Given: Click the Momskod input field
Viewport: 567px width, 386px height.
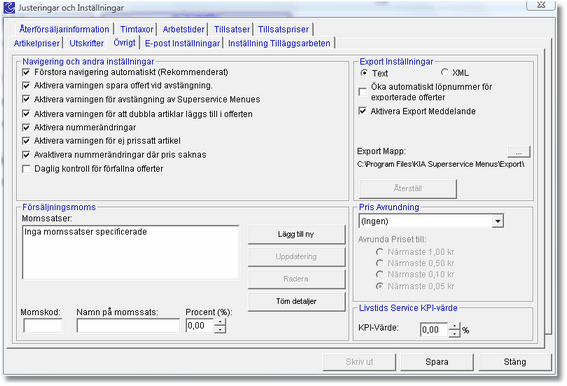Looking at the screenshot, I should (x=42, y=326).
